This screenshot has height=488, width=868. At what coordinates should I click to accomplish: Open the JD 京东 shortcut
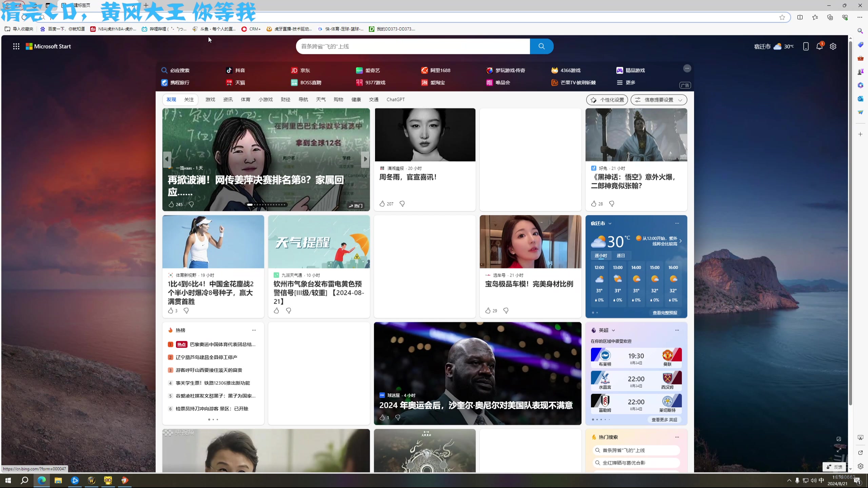[x=300, y=70]
